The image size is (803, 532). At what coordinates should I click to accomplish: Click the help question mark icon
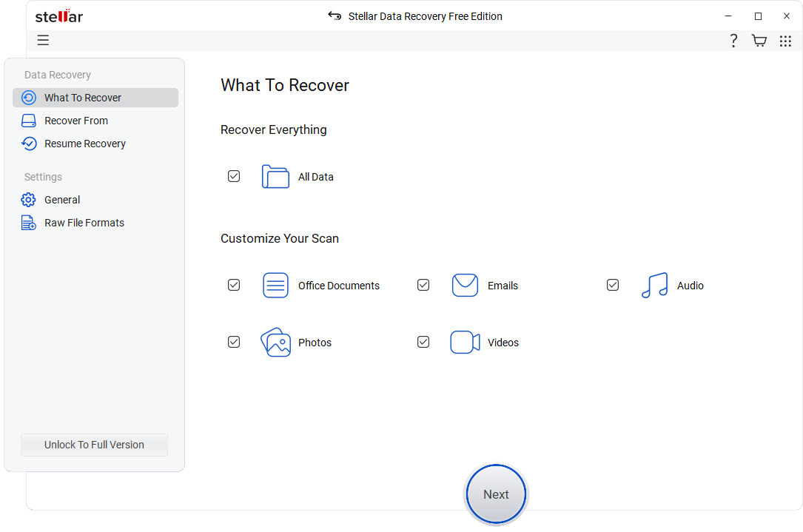click(733, 41)
